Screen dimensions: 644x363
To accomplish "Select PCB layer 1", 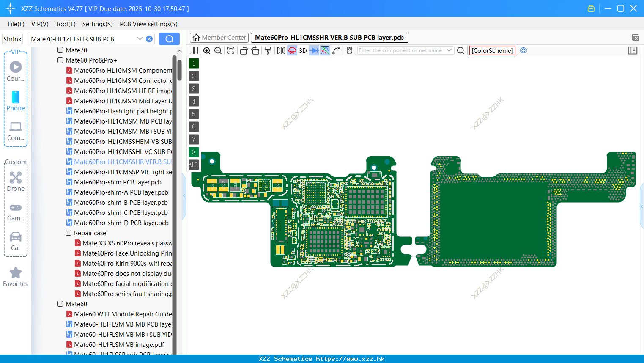I will point(194,63).
